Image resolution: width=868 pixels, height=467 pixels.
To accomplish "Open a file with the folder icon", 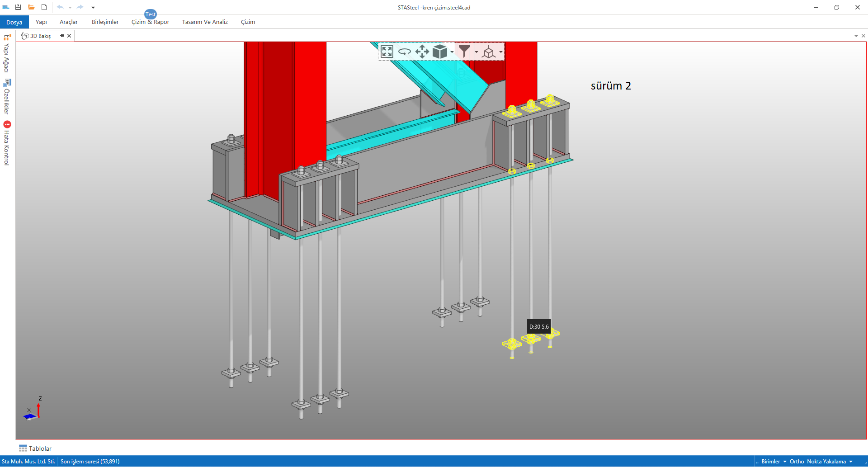I will (x=31, y=7).
